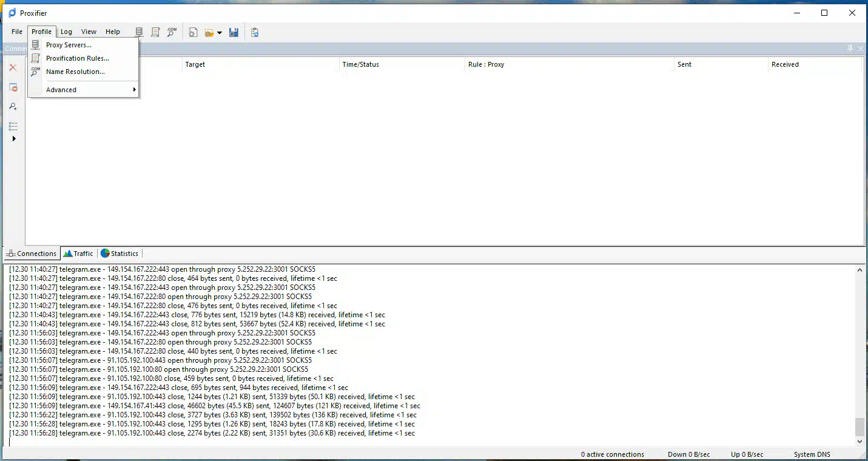Expand the Advanced submenu
The image size is (868, 461).
84,90
